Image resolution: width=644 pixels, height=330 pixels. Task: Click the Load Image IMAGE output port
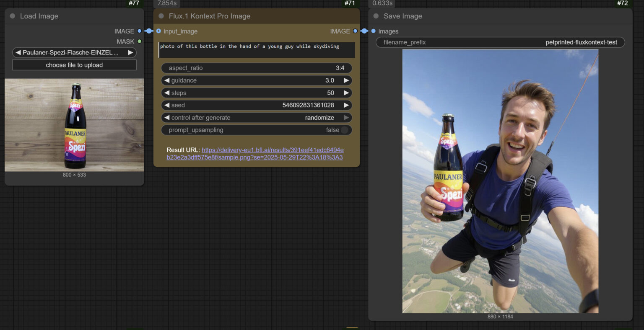pos(139,31)
